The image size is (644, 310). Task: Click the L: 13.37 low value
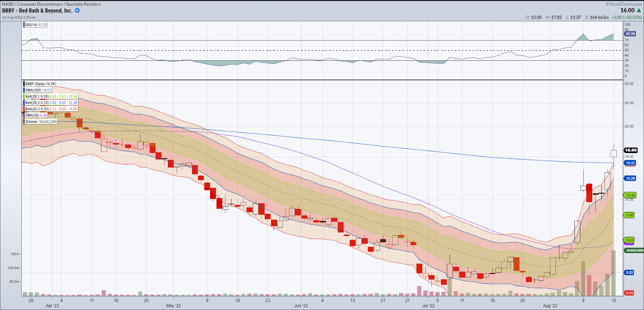pyautogui.click(x=573, y=17)
